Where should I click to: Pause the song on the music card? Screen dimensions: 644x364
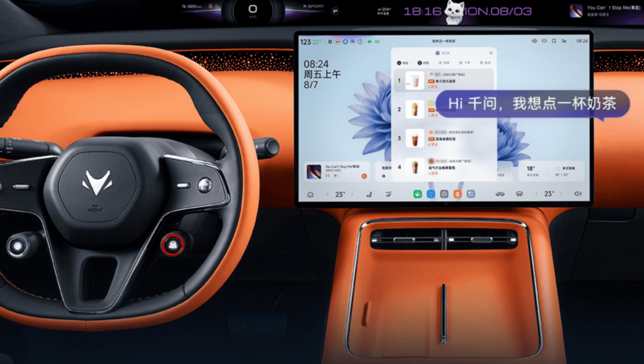tap(328, 176)
